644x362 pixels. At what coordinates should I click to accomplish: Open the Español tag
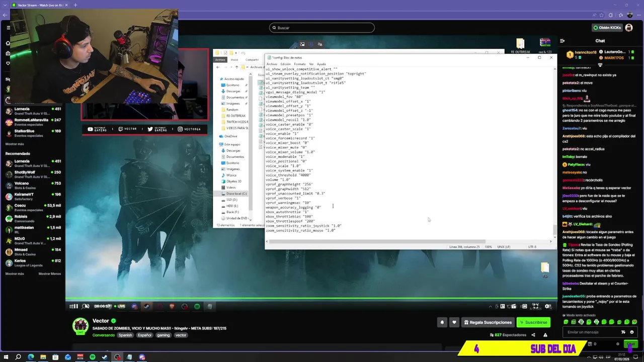(x=144, y=335)
